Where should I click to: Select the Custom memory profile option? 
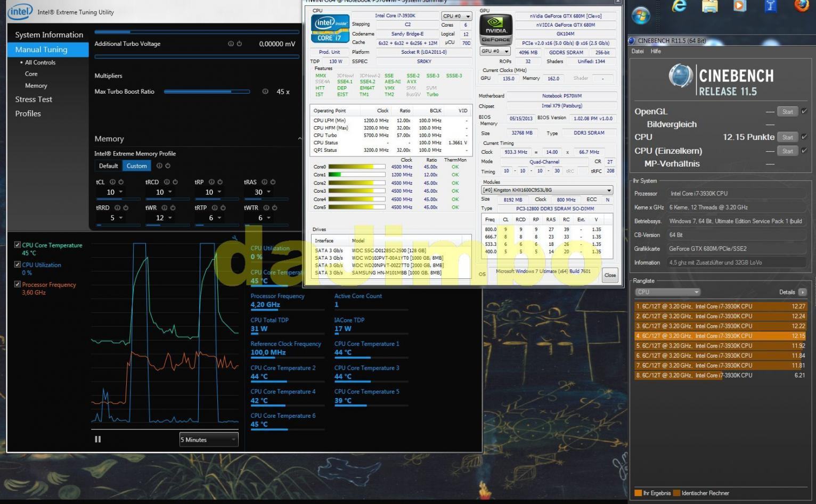pyautogui.click(x=137, y=166)
